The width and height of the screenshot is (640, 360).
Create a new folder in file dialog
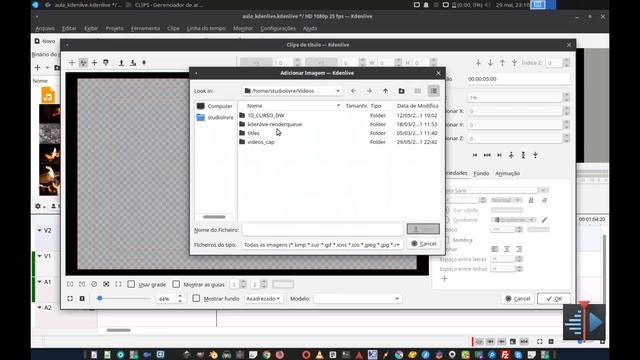tap(401, 91)
